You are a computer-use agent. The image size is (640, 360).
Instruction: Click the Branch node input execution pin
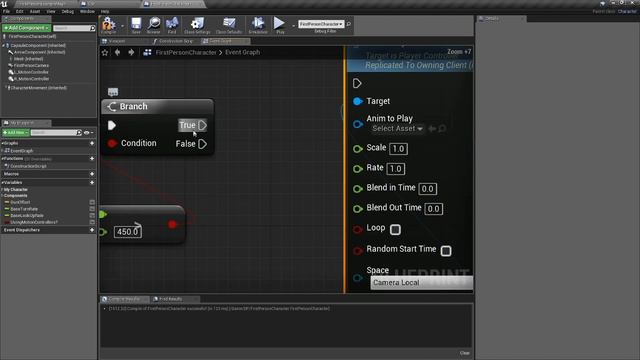point(112,125)
